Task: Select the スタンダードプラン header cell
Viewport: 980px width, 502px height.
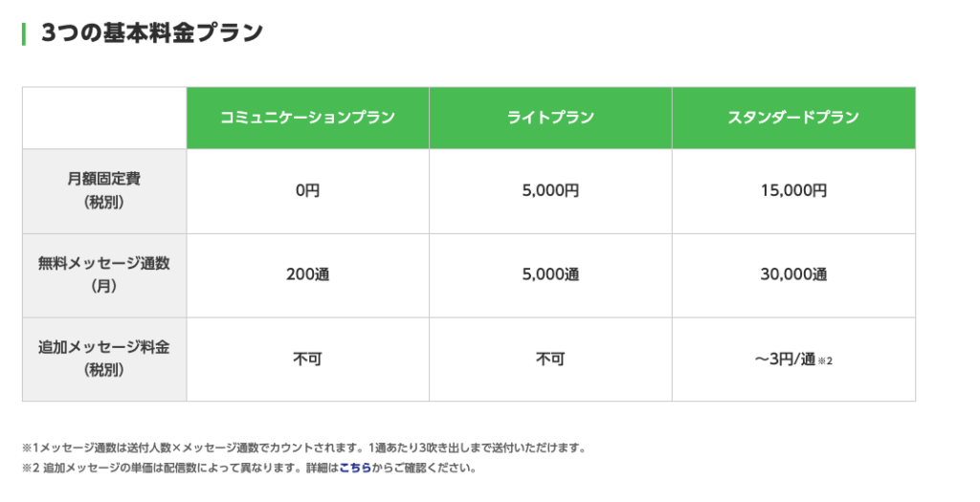Action: pyautogui.click(x=793, y=118)
